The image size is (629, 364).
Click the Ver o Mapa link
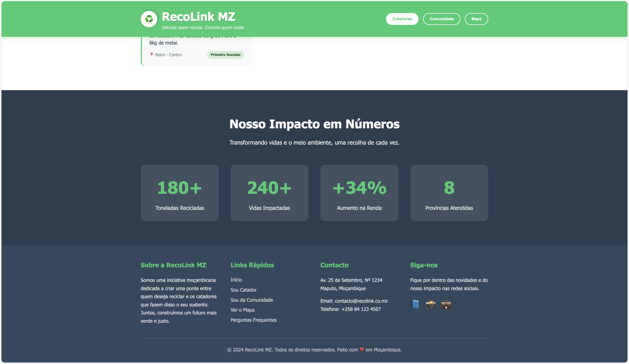coord(242,310)
